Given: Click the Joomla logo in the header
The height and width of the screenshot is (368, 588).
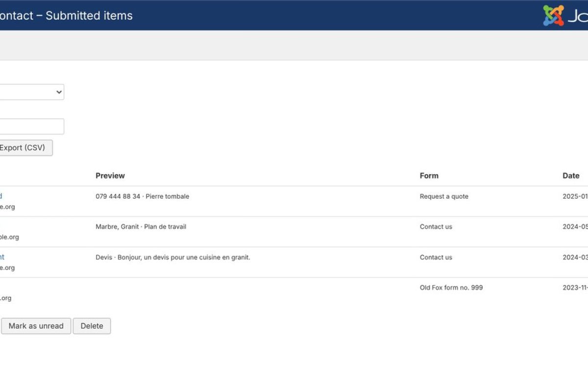Looking at the screenshot, I should (565, 16).
